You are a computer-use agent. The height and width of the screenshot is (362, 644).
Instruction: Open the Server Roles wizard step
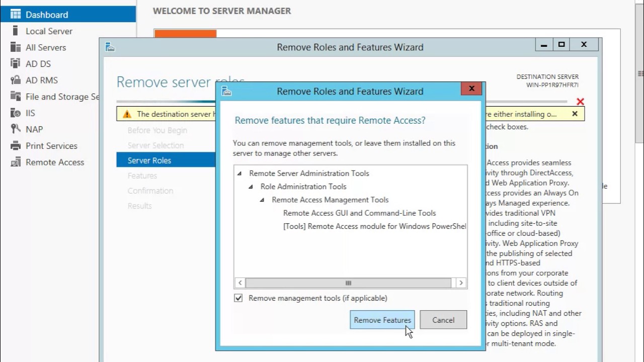(166, 160)
